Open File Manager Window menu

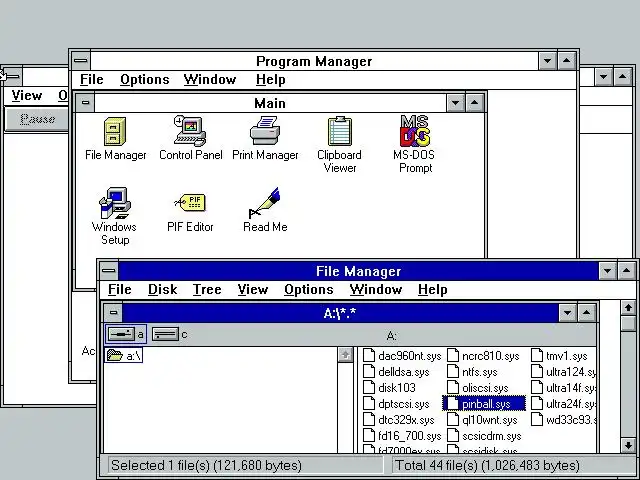tap(376, 289)
